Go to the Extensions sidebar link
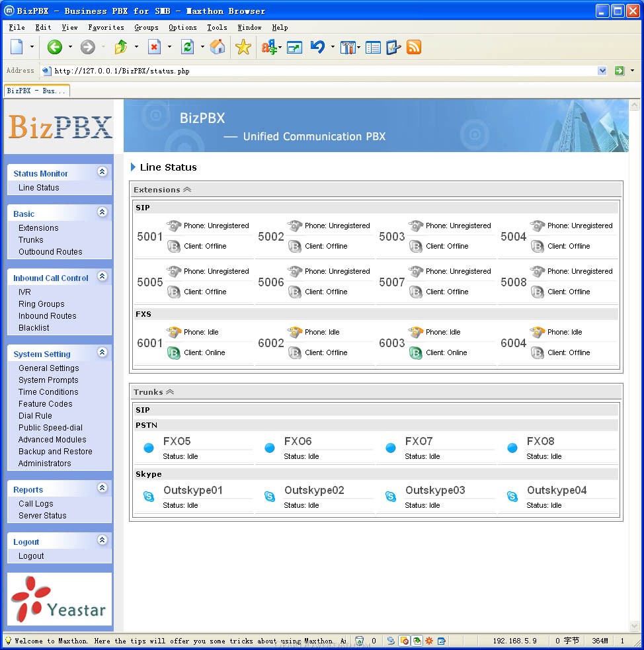The width and height of the screenshot is (644, 650). 38,228
